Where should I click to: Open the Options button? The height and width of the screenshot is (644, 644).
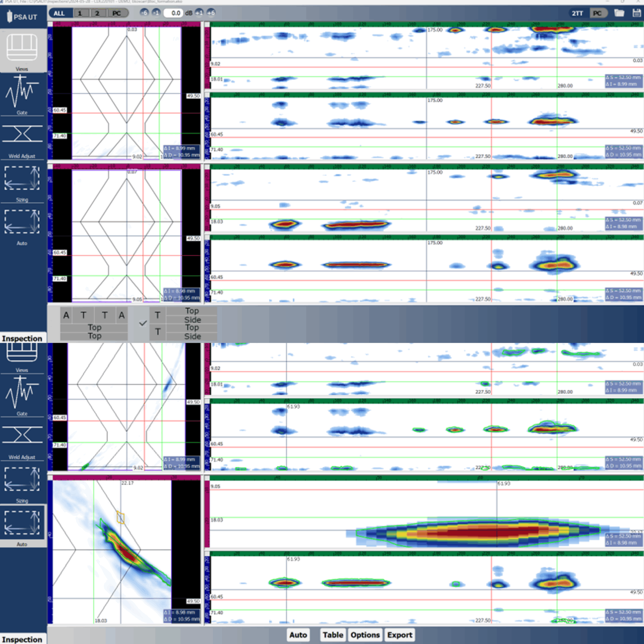365,635
